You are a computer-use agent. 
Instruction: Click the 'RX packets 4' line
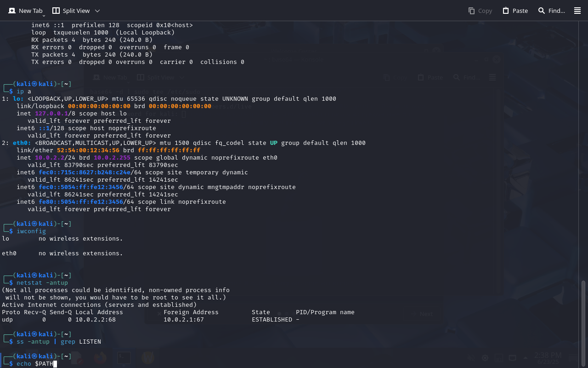pos(92,40)
